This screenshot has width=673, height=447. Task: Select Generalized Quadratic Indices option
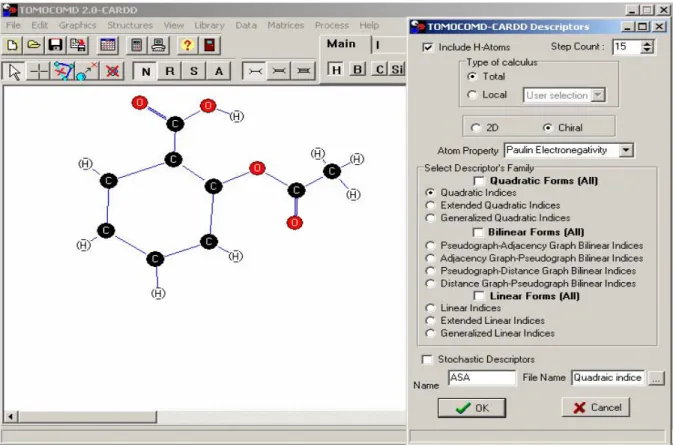430,218
